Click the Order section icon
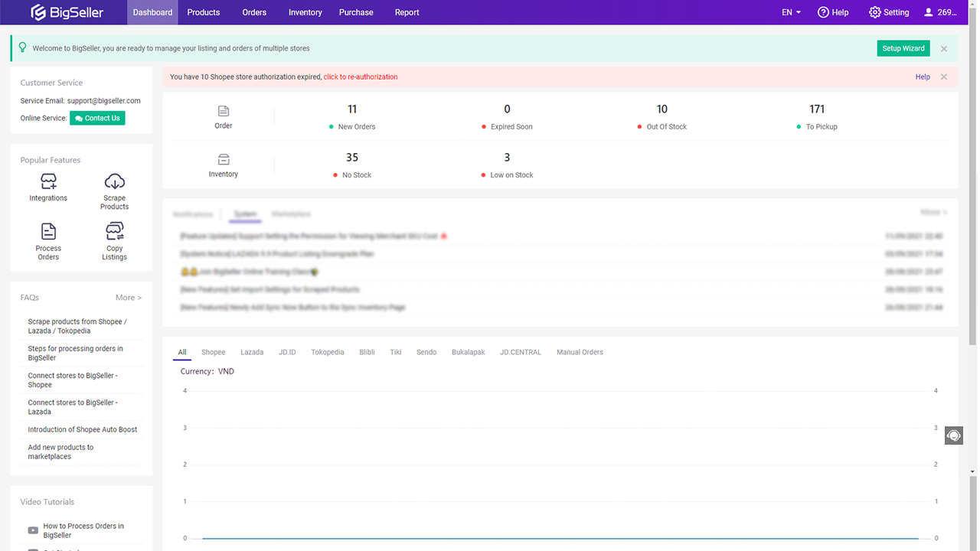 tap(224, 111)
